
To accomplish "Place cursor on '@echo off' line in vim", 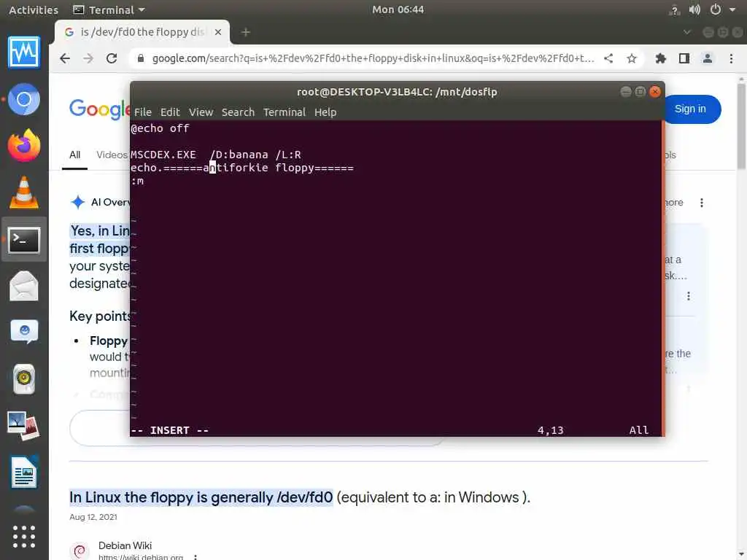I will tap(160, 128).
